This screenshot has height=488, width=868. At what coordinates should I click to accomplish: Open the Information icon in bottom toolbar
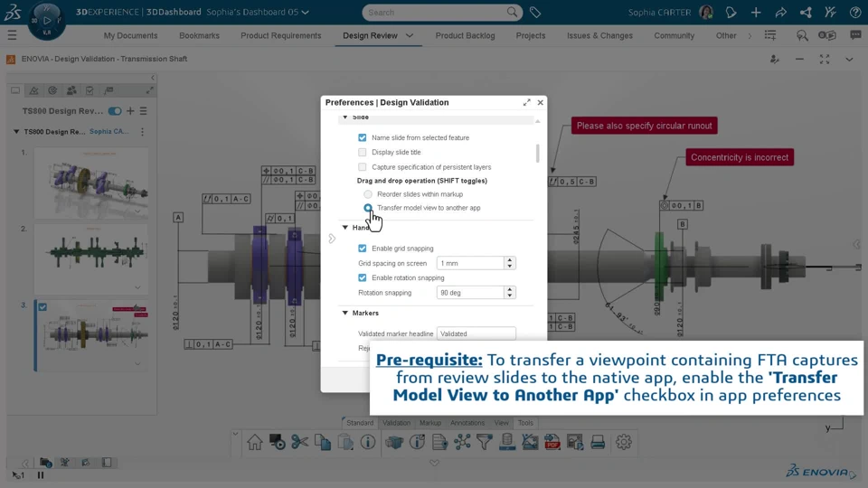[368, 442]
